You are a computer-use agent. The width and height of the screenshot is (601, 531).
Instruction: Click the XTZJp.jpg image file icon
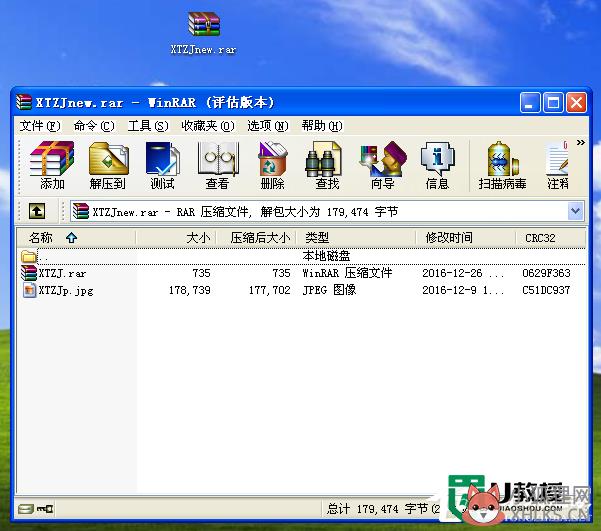pyautogui.click(x=29, y=290)
